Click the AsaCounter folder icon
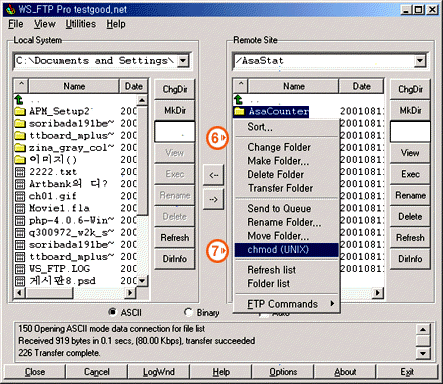The image size is (443, 384). pos(239,111)
